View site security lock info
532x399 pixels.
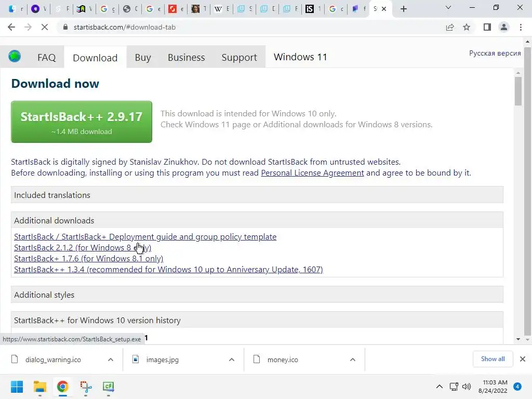pyautogui.click(x=65, y=27)
